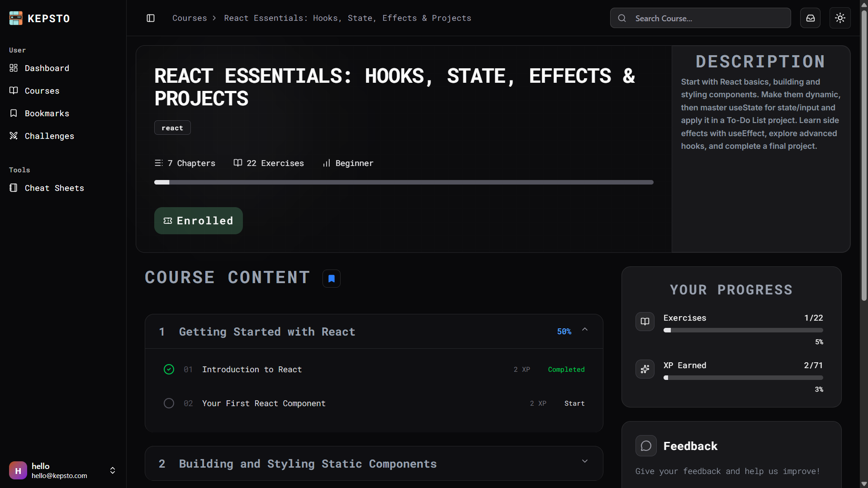Open Cheat Sheets under Tools

[54, 188]
